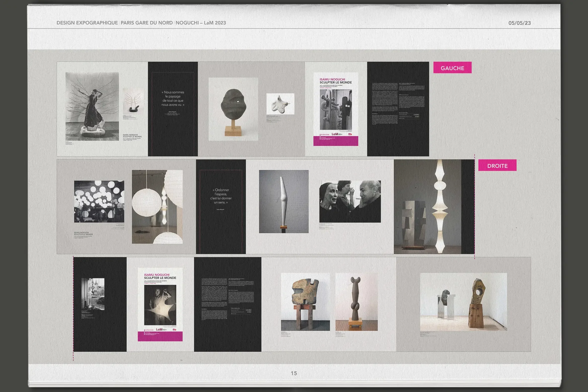Click the dancer with wire wings photo
The width and height of the screenshot is (588, 392).
click(x=92, y=106)
